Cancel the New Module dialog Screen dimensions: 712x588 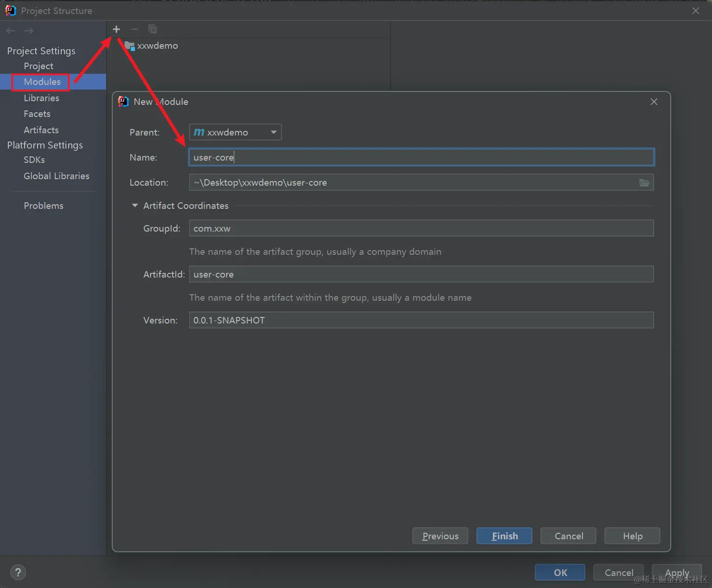coord(568,536)
